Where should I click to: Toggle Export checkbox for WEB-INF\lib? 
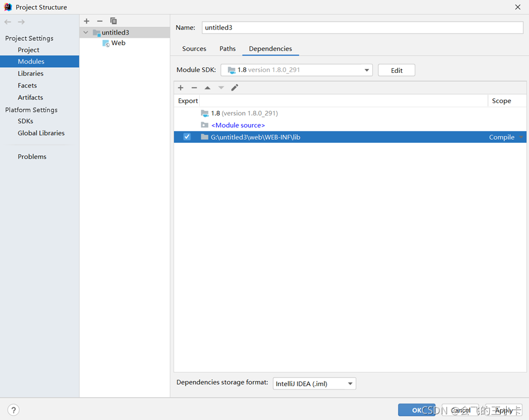coord(187,137)
